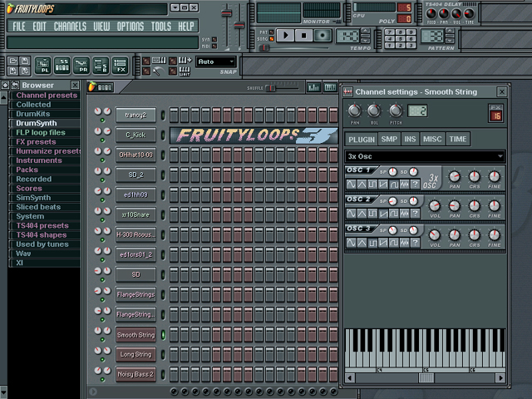The height and width of the screenshot is (399, 532).
Task: Select sine wave shape for OSC 1
Action: click(351, 185)
